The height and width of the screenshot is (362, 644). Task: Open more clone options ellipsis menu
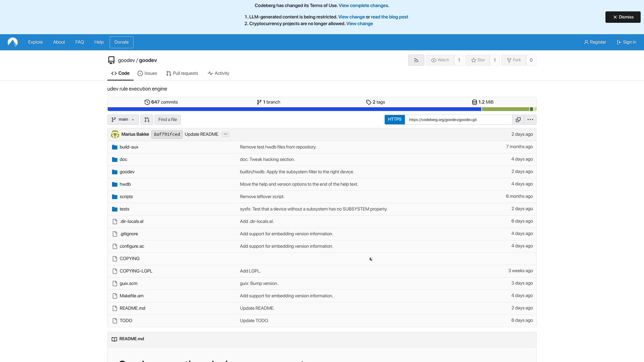pyautogui.click(x=530, y=120)
